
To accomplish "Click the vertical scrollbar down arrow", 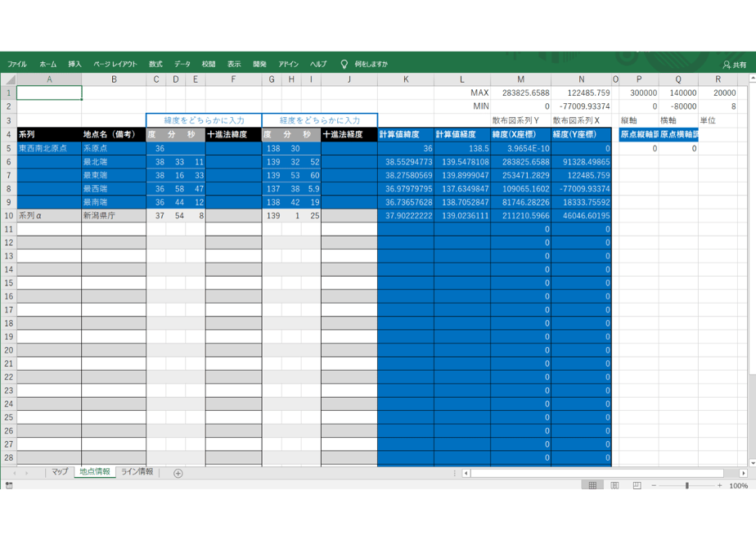I will pyautogui.click(x=752, y=462).
